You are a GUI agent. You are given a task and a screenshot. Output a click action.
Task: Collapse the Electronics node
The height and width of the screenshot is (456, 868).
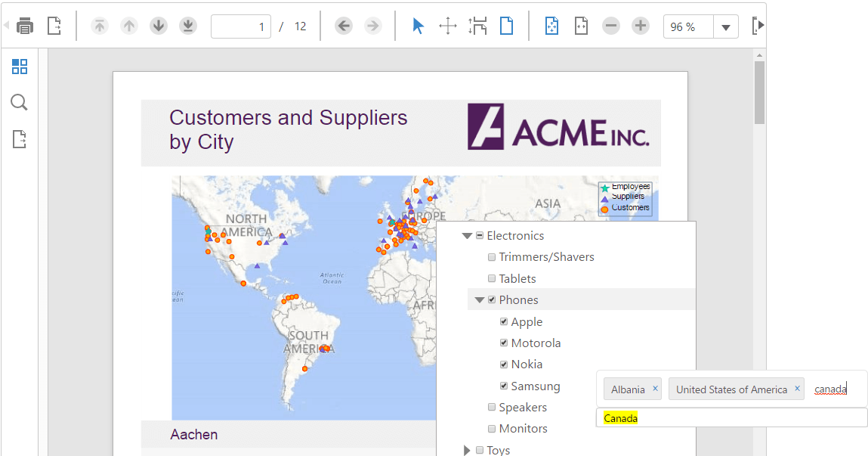point(466,235)
